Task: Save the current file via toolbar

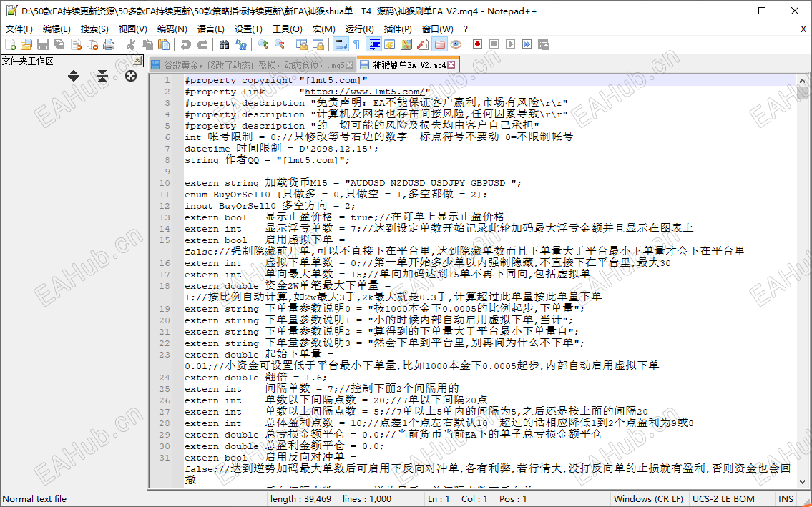Action: point(43,44)
